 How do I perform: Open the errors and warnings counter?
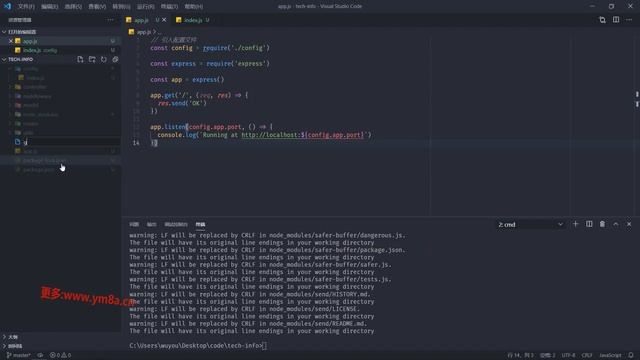[x=60, y=355]
